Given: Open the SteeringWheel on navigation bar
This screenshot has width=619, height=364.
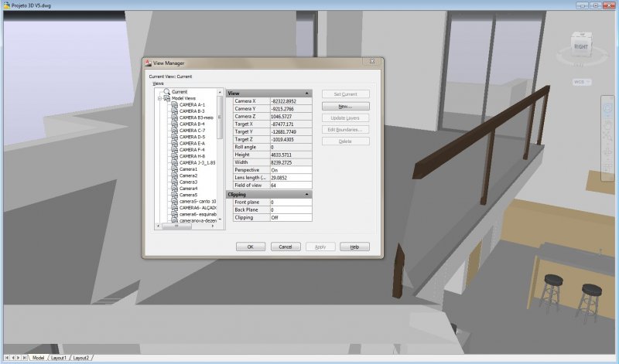Looking at the screenshot, I should 607,109.
